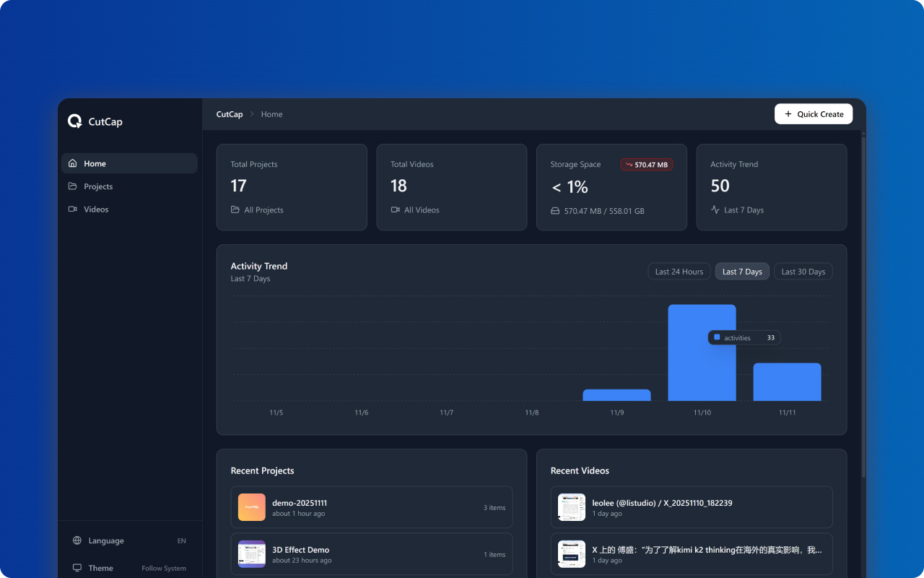Click the Language globe icon
The width and height of the screenshot is (924, 578).
click(77, 540)
